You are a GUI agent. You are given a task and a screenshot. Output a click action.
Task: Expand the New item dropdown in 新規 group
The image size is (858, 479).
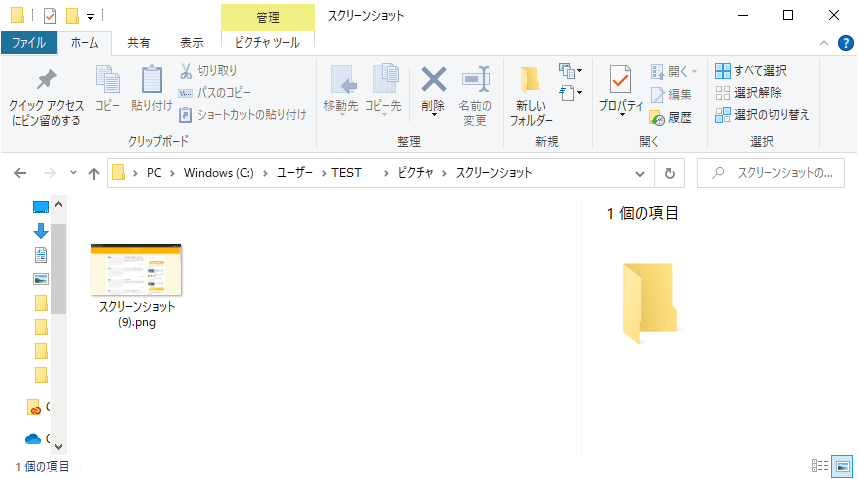570,71
